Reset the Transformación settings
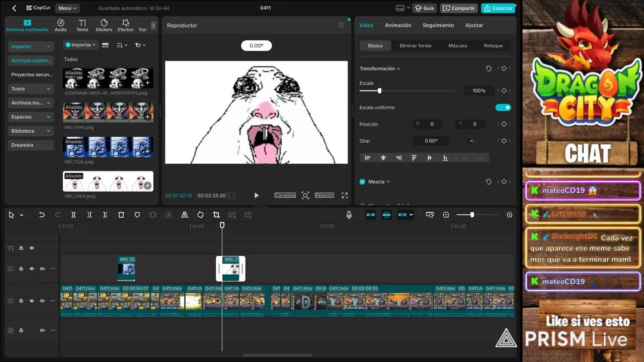Screen dimensions: 644x362 coord(489,68)
